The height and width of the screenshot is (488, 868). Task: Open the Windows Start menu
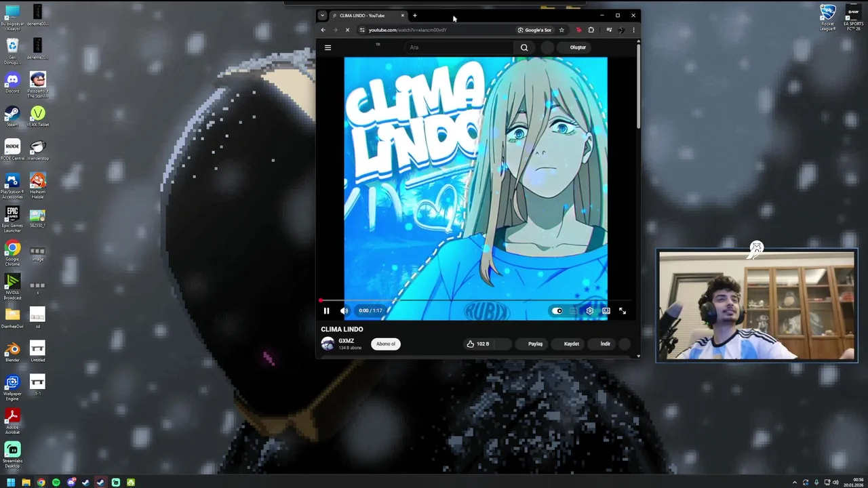click(x=11, y=483)
